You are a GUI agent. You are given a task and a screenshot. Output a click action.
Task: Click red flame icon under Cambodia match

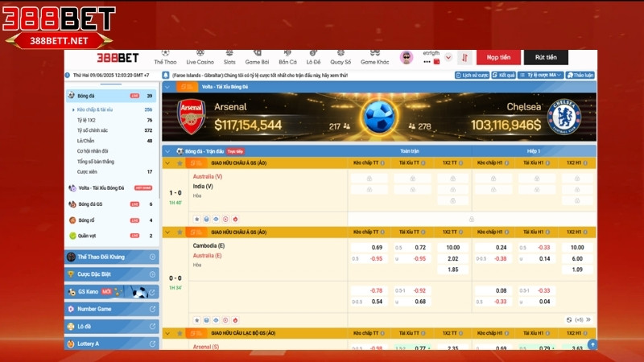tap(235, 320)
